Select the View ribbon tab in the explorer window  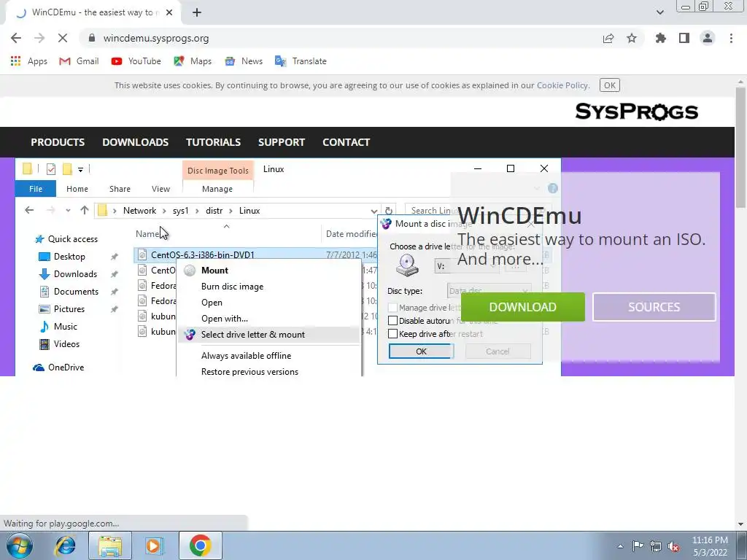(160, 189)
